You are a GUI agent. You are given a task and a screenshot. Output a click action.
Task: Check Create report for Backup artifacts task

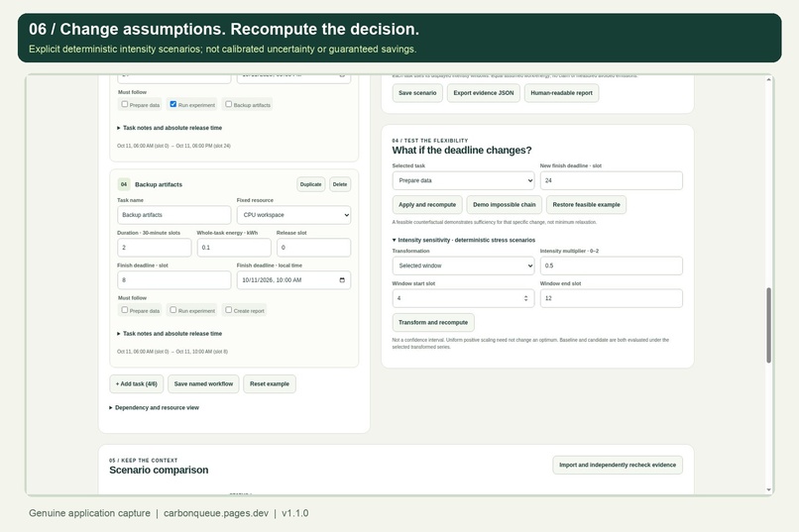229,310
